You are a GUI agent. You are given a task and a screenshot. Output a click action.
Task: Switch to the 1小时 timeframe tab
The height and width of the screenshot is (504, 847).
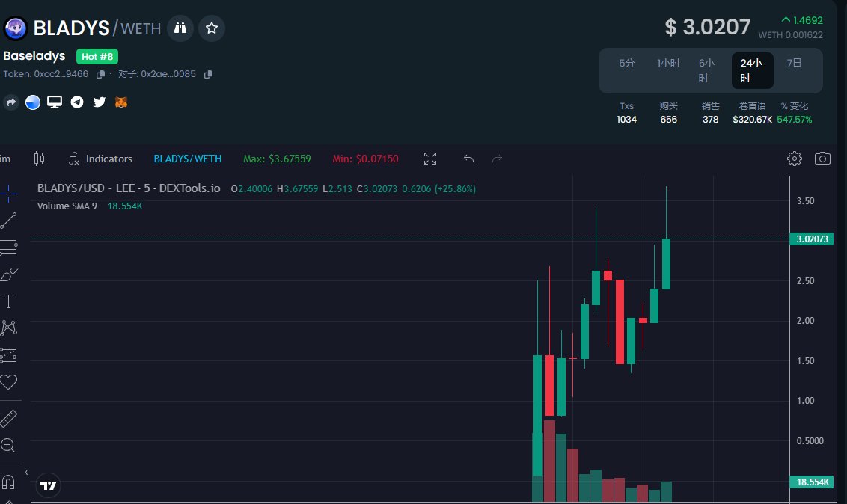coord(668,63)
